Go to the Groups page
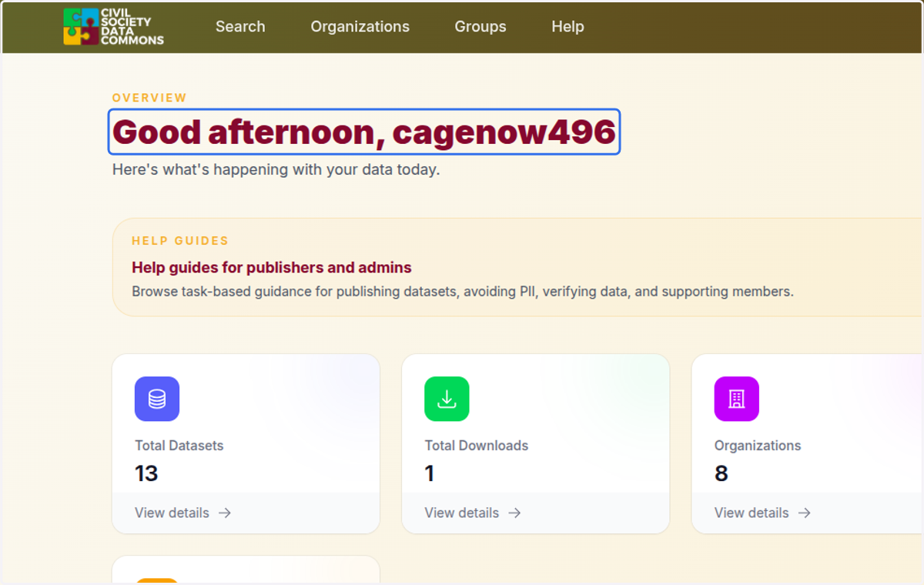This screenshot has width=924, height=585. [x=480, y=26]
